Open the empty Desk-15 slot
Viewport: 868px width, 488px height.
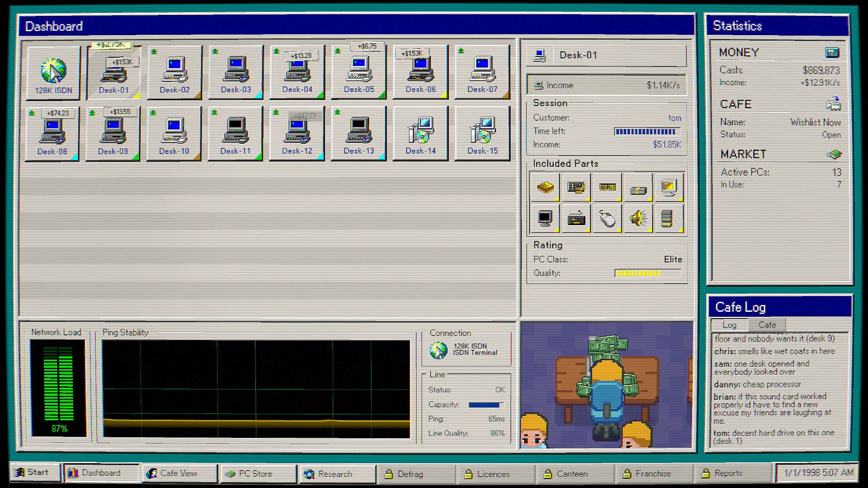pos(482,134)
